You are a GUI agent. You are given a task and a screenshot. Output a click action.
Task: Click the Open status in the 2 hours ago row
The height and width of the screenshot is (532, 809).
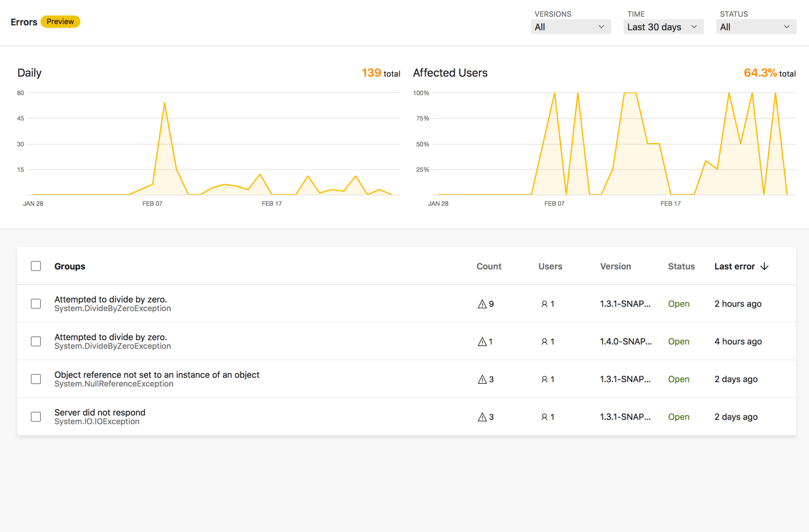point(679,304)
